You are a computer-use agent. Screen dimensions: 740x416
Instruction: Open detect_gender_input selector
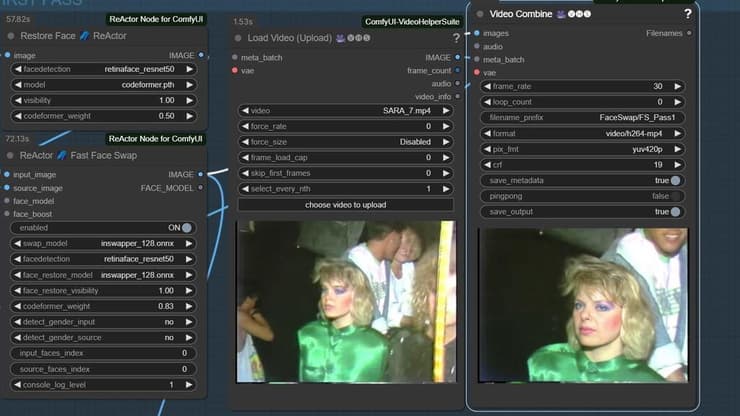[103, 322]
